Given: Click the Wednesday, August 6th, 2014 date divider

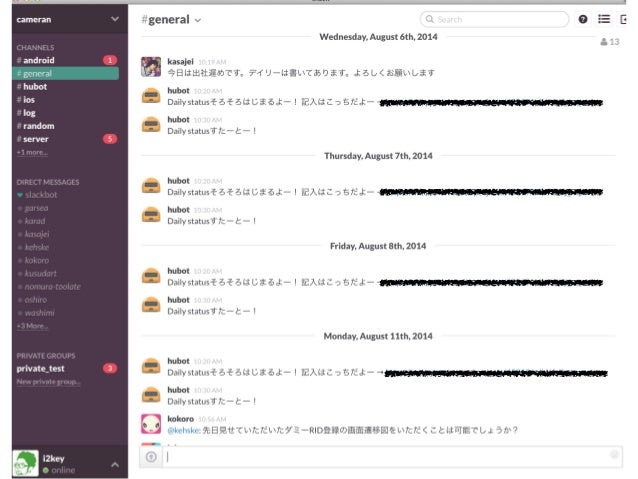Looking at the screenshot, I should coord(378,37).
